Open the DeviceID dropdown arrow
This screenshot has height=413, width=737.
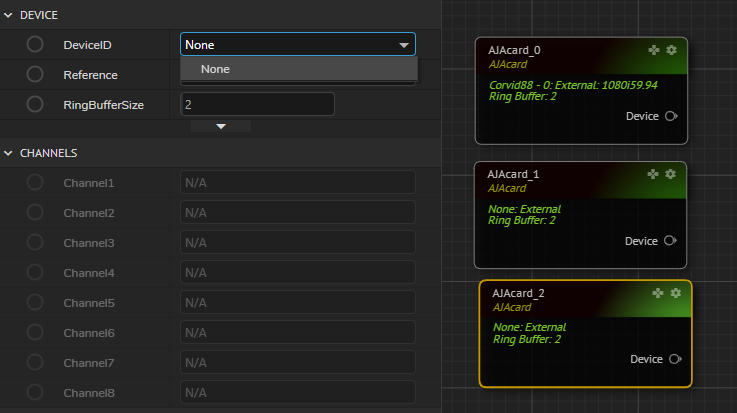click(x=404, y=45)
